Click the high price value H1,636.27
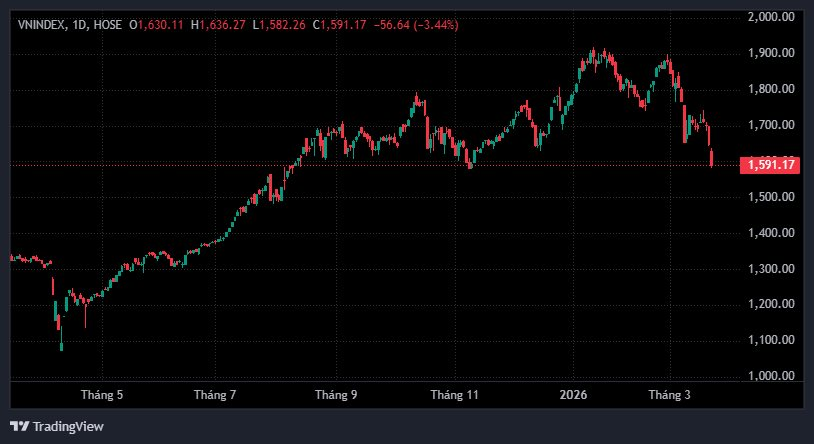This screenshot has width=814, height=444. 222,25
